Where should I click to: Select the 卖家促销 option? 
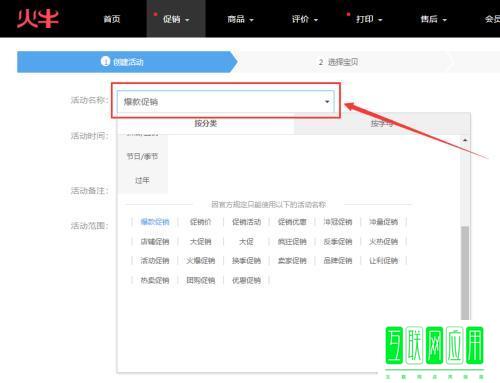292,260
